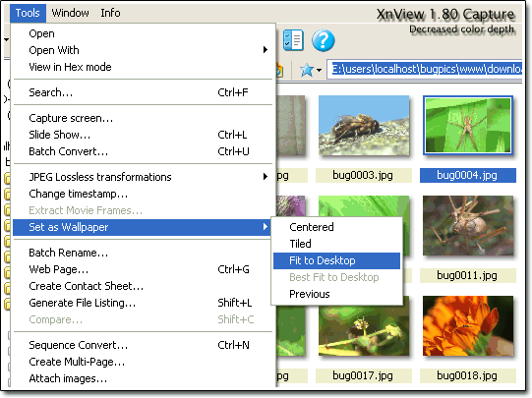The width and height of the screenshot is (532, 398).
Task: Click the bug0017.jpg file name
Action: click(363, 375)
